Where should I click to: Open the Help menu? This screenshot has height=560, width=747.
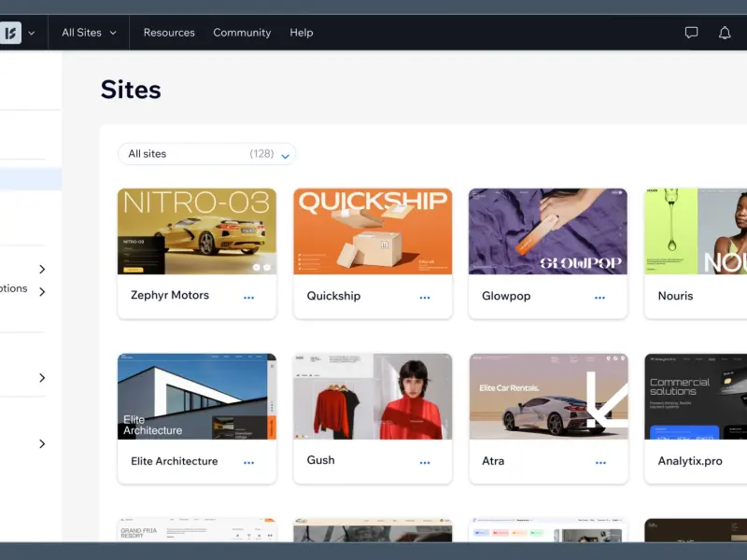click(302, 33)
